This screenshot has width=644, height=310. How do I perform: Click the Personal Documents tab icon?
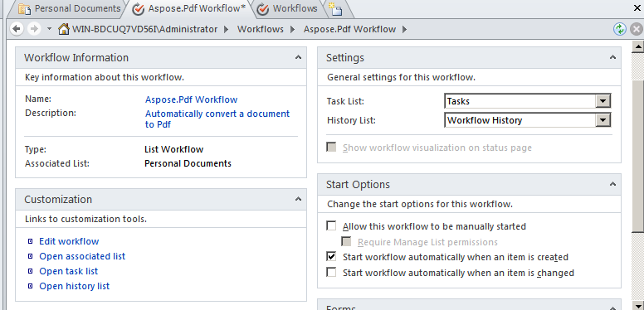pos(25,8)
